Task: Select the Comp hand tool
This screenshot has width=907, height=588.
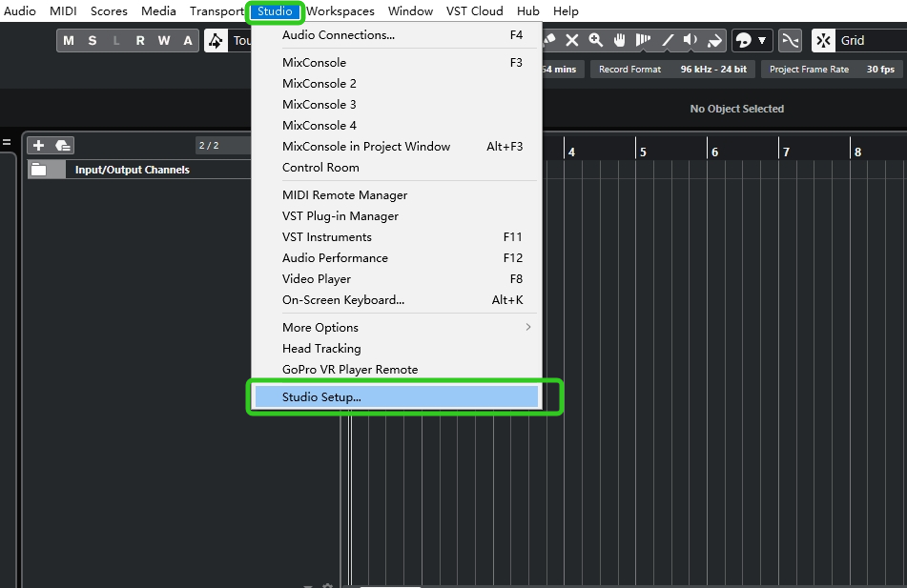Action: (x=620, y=40)
